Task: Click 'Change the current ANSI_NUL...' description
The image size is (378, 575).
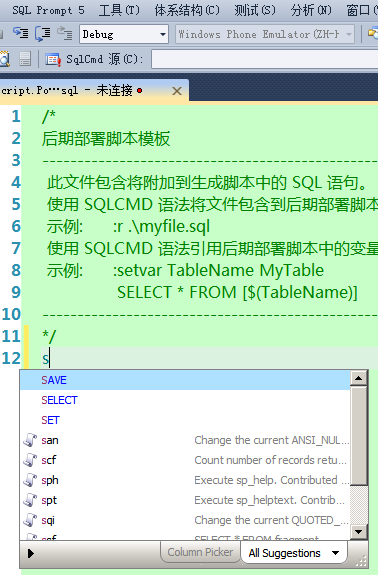Action: (x=271, y=440)
